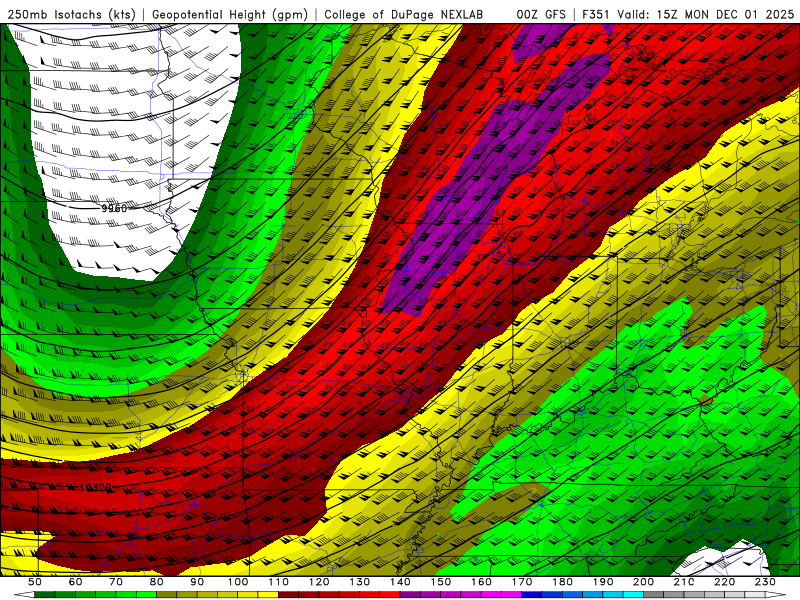Click the 90 value on the legend
The height and width of the screenshot is (600, 800).
coord(197,582)
